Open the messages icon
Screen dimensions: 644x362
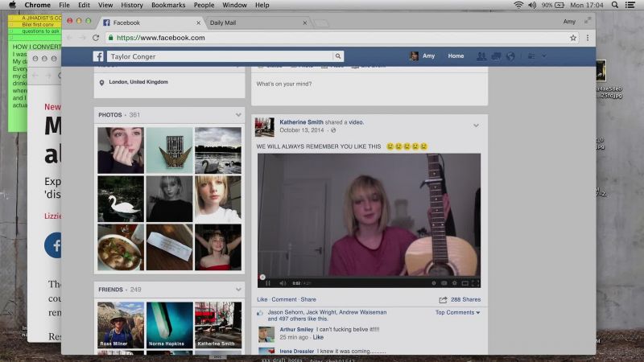coord(496,56)
